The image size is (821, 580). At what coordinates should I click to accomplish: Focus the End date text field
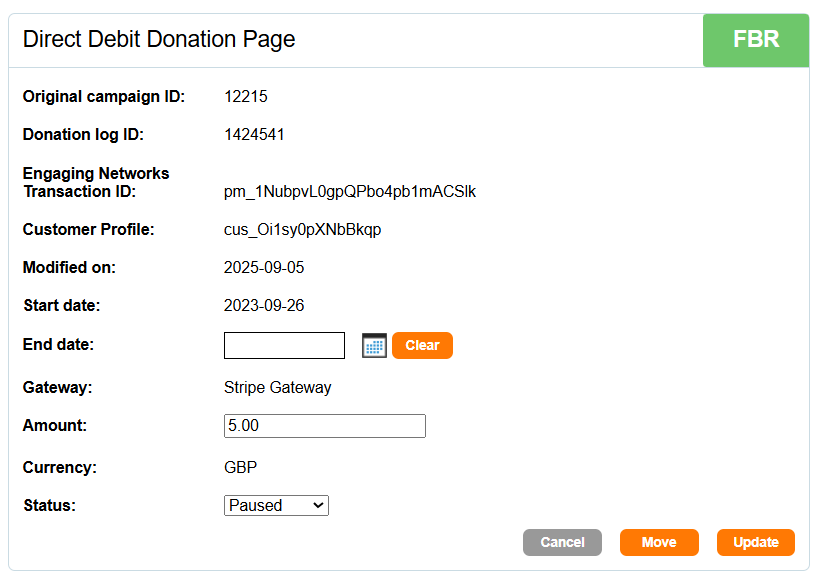point(284,346)
